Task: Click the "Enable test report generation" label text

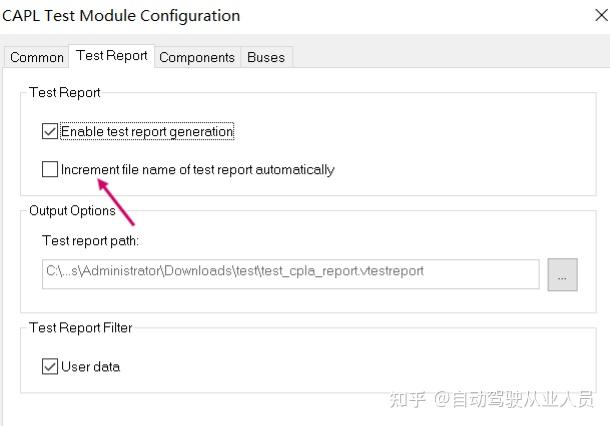Action: pyautogui.click(x=147, y=131)
